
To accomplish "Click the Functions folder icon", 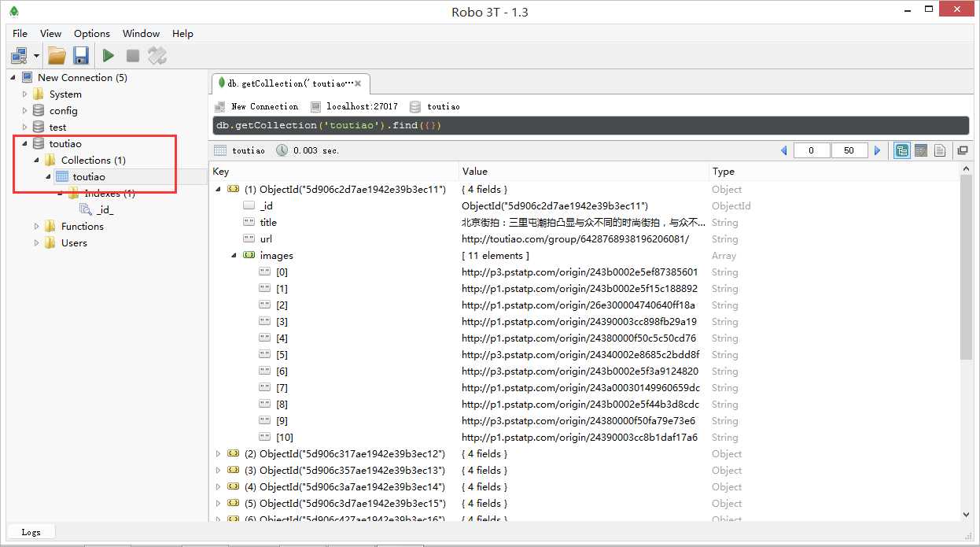I will click(x=50, y=226).
